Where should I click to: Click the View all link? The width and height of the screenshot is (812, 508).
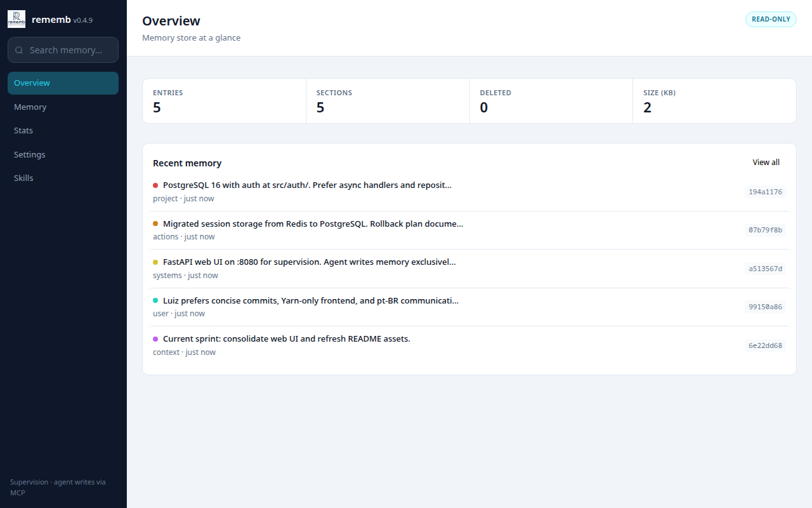[x=766, y=163]
